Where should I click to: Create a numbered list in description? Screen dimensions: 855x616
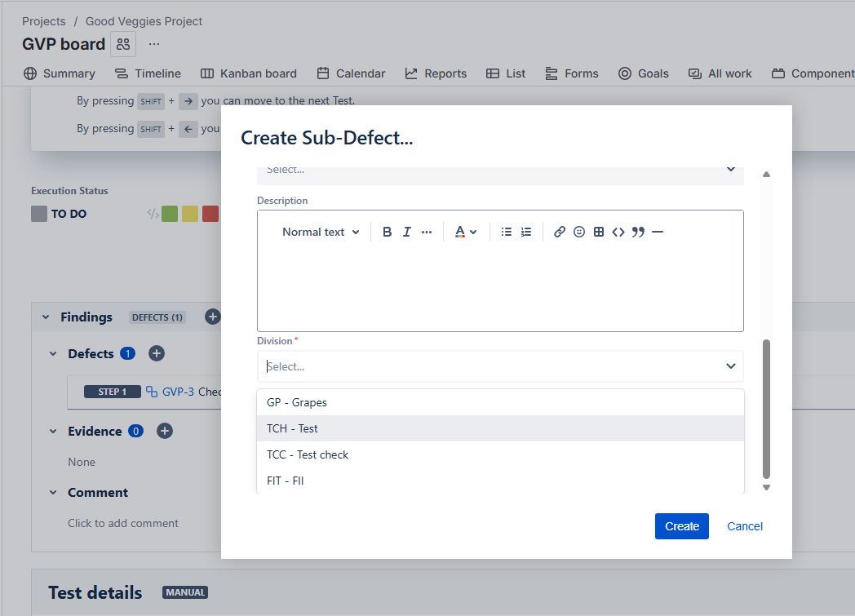pyautogui.click(x=526, y=232)
